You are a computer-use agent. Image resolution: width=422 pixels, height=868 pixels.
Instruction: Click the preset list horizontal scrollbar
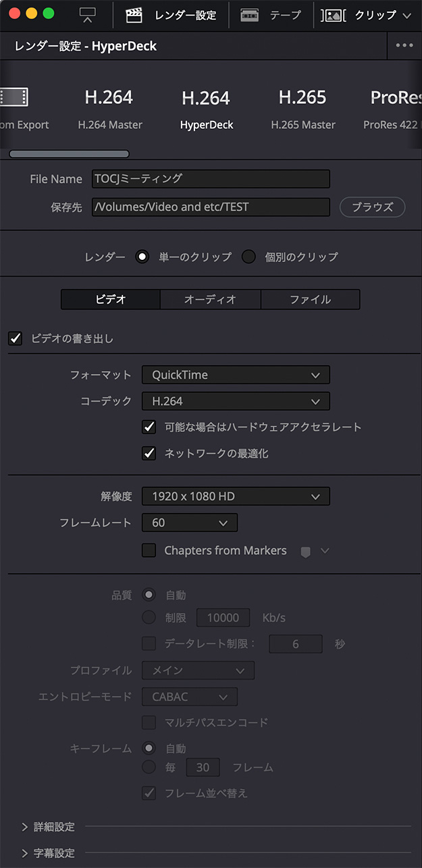69,154
